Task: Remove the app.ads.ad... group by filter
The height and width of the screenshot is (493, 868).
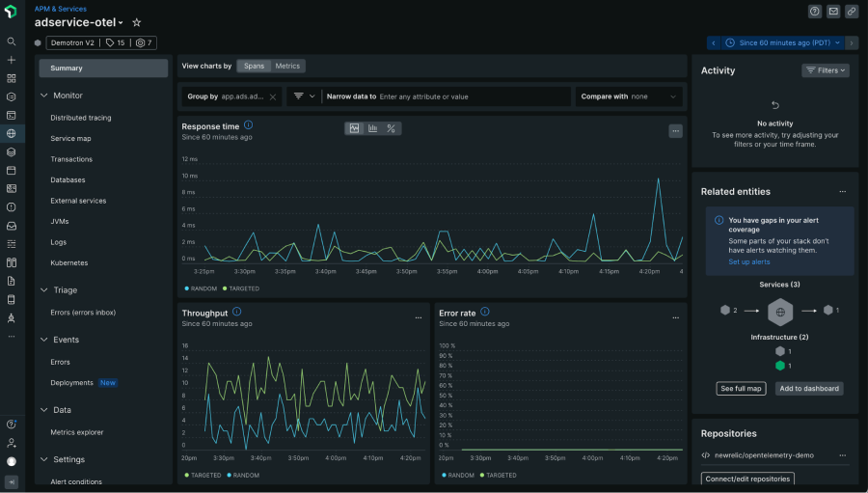Action: click(x=273, y=96)
